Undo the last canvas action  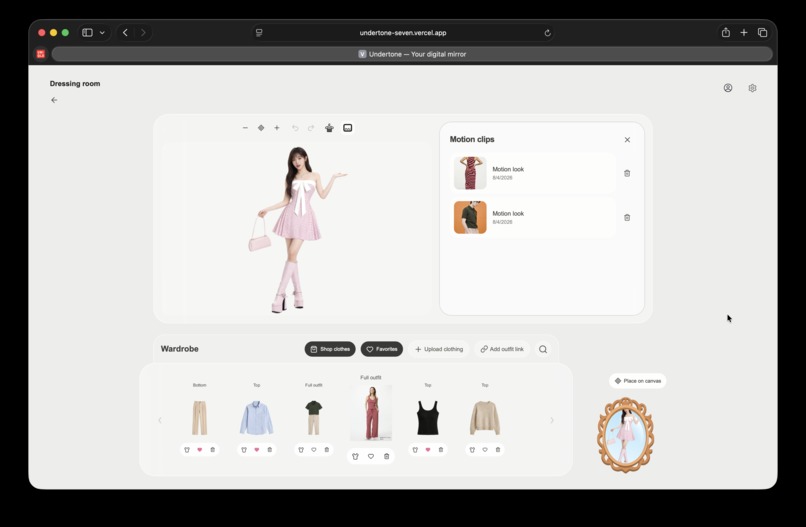point(295,128)
